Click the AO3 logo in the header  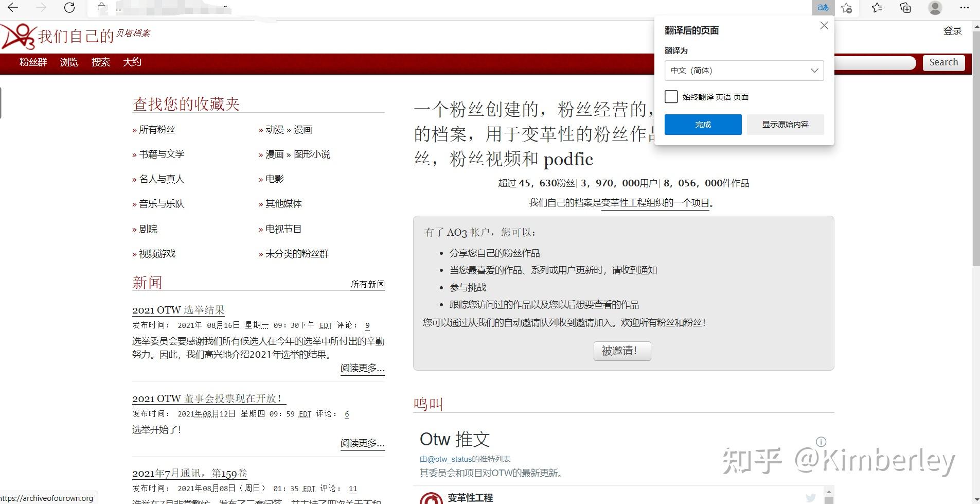pos(19,36)
